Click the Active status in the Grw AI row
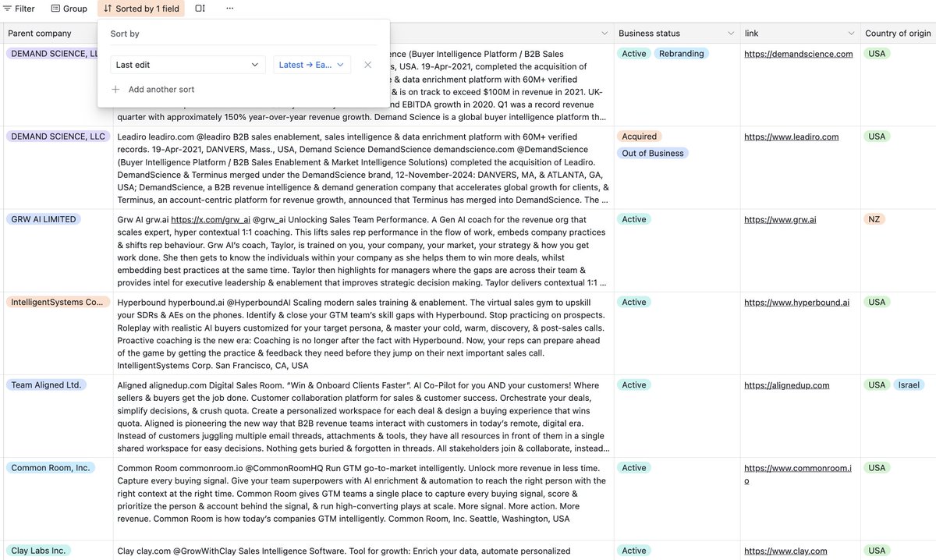 634,219
